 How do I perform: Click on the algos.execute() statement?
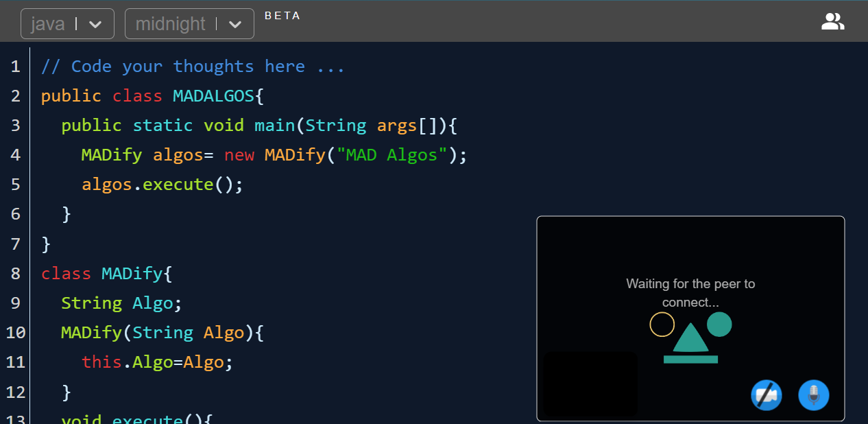162,185
